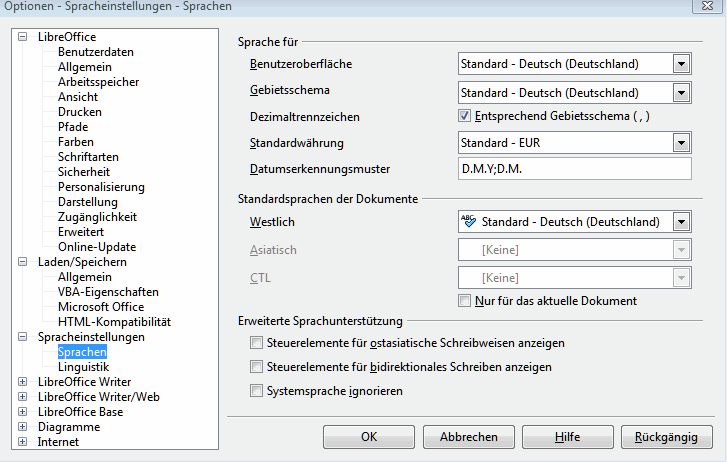
Task: Select Benutzerdaten in the tree
Action: point(96,52)
